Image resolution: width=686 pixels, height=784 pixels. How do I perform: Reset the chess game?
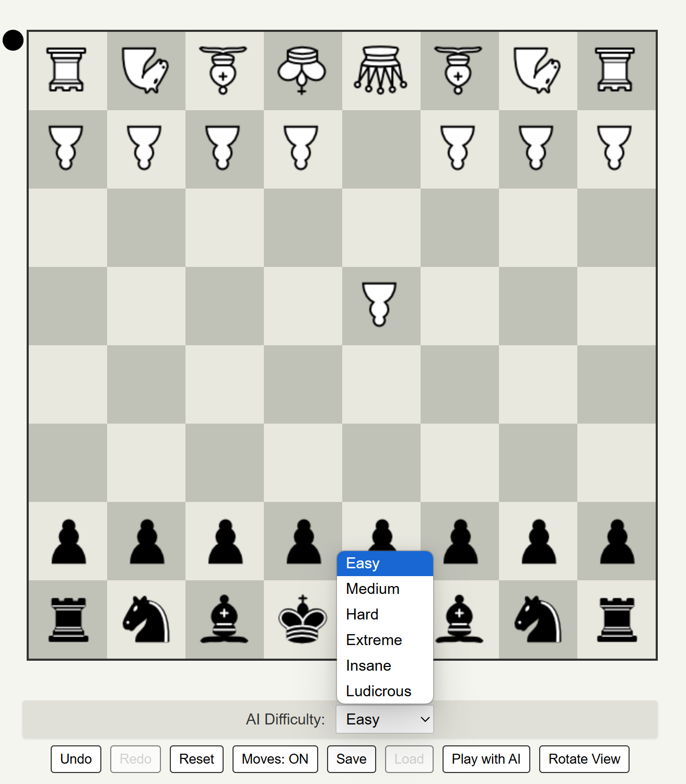pyautogui.click(x=196, y=759)
